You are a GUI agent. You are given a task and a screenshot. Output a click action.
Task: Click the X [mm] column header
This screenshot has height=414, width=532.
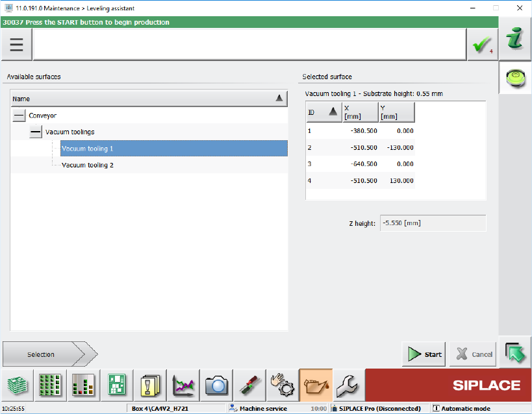click(x=360, y=112)
